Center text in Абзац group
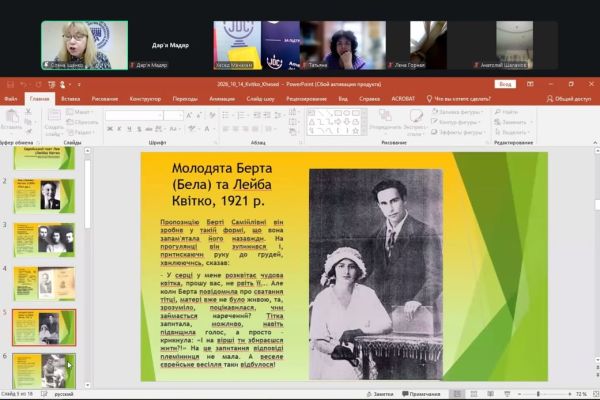This screenshot has height=400, width=600. tap(235, 129)
